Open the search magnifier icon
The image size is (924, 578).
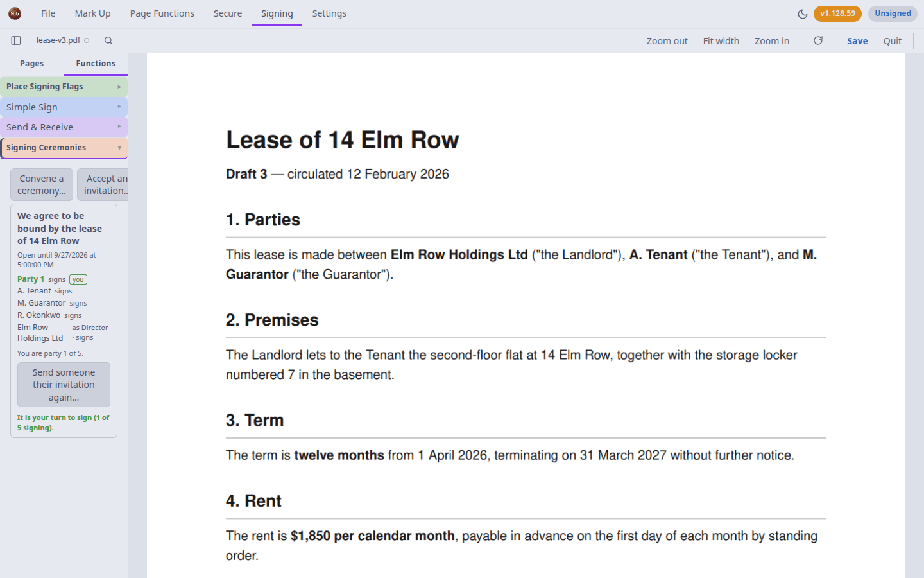pos(108,40)
